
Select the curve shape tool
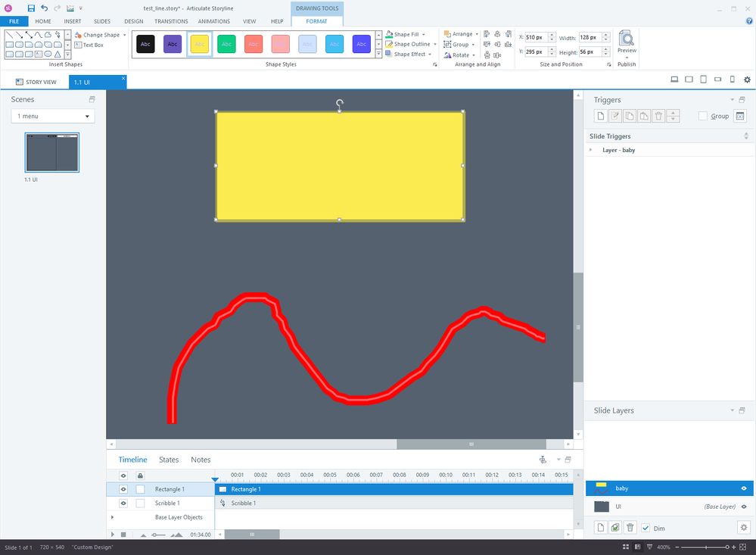click(x=38, y=35)
